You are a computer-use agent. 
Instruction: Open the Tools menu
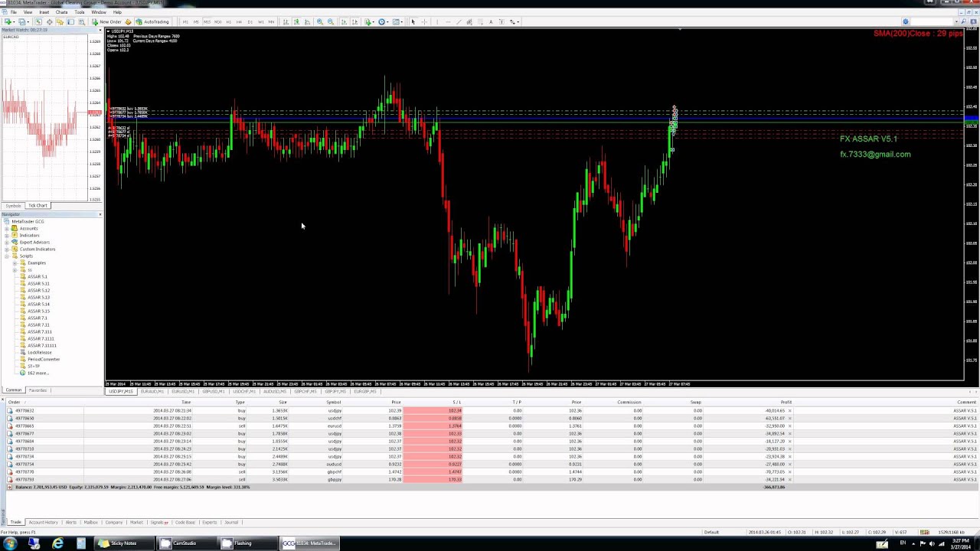pyautogui.click(x=80, y=12)
